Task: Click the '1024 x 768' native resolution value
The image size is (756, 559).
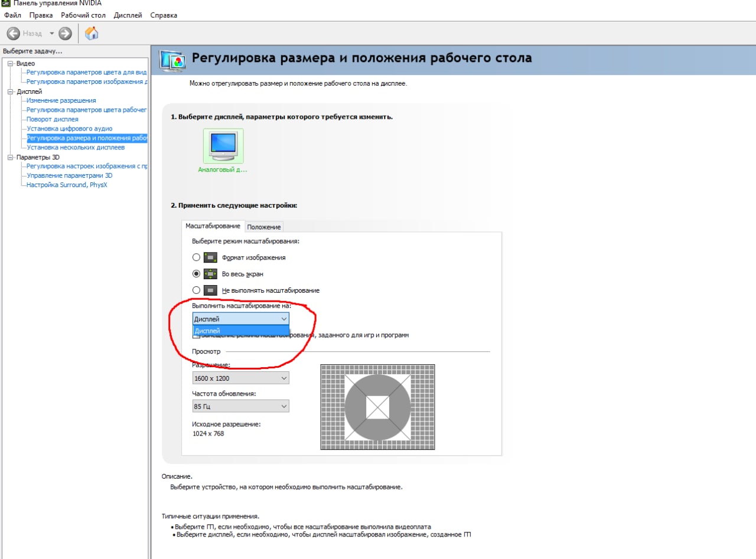Action: point(208,434)
